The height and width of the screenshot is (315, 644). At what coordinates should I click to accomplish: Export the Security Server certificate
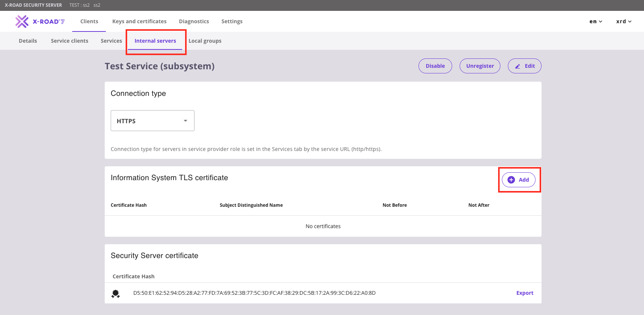tap(525, 293)
